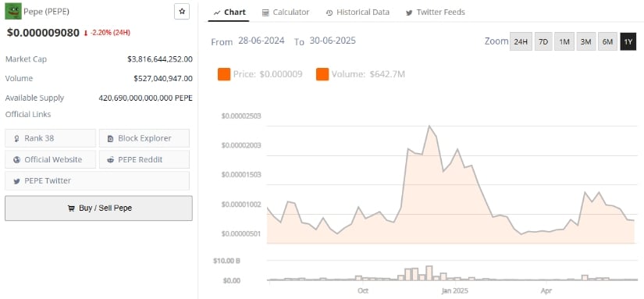
Task: Open the Rank 38 link
Action: click(x=50, y=138)
